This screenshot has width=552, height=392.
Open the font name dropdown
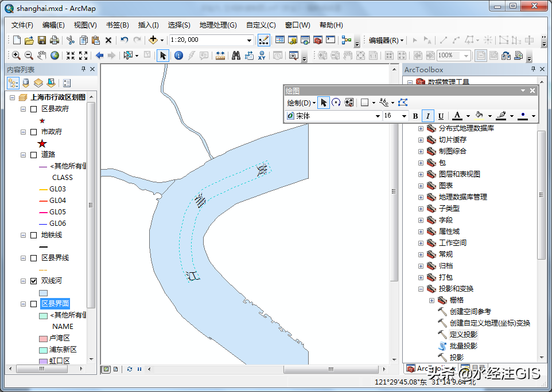click(378, 116)
